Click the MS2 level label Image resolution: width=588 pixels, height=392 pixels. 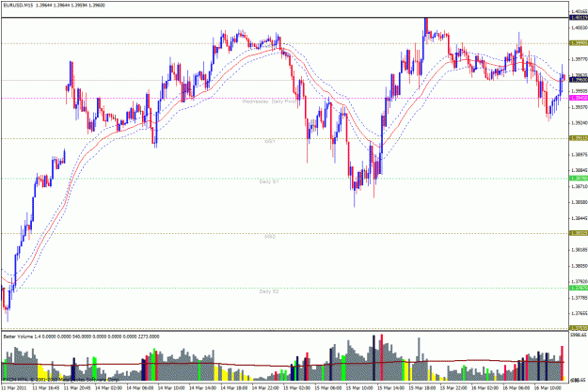270,237
